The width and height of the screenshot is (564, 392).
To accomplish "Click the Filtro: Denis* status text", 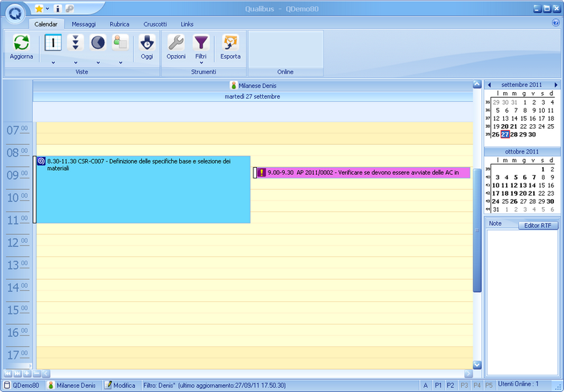I will [x=214, y=385].
